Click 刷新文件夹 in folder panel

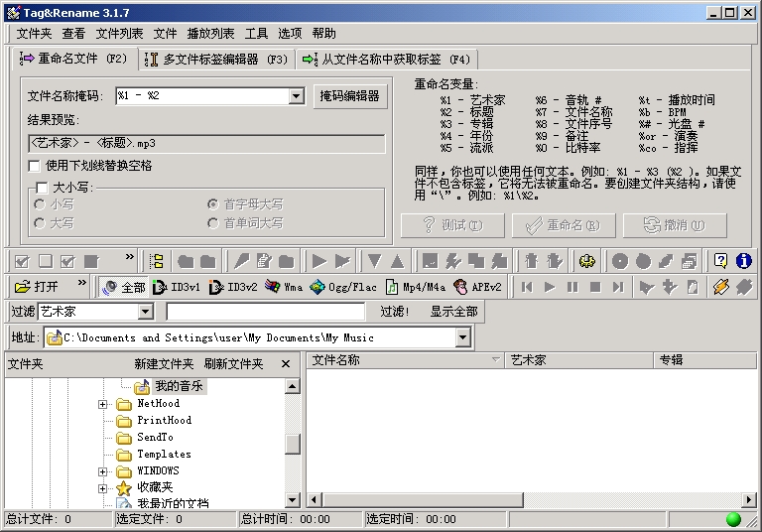tap(234, 363)
